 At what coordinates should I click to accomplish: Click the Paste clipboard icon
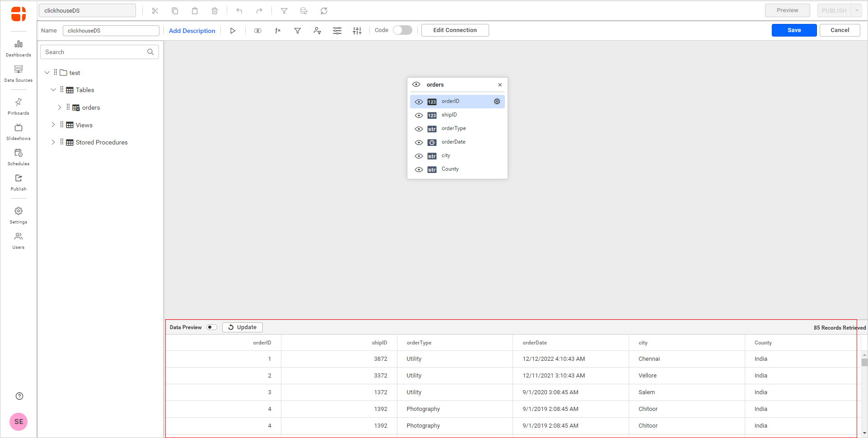[x=195, y=11]
